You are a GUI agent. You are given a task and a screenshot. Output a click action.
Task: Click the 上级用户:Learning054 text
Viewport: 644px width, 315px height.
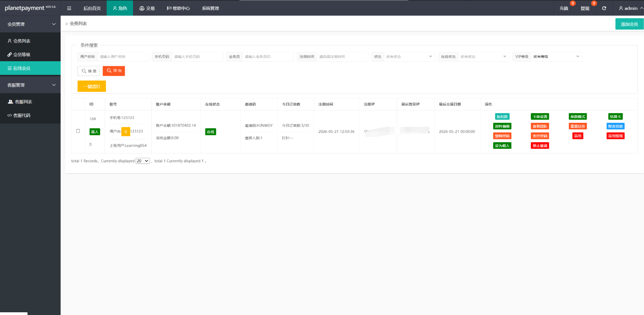click(x=128, y=146)
